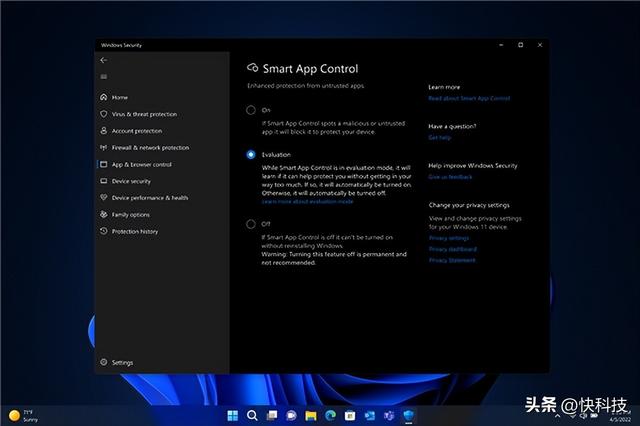
Task: Click the Protection history clock icon
Action: pos(104,231)
